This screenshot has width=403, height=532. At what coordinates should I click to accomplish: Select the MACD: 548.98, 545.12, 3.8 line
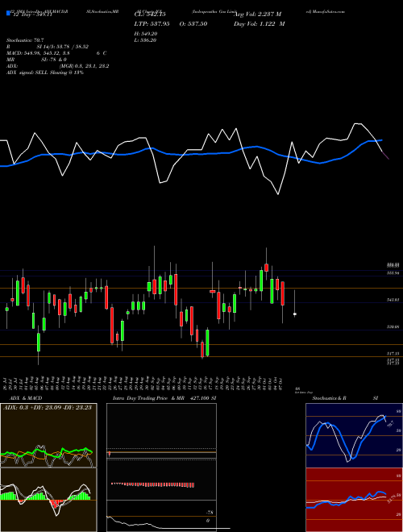point(38,53)
